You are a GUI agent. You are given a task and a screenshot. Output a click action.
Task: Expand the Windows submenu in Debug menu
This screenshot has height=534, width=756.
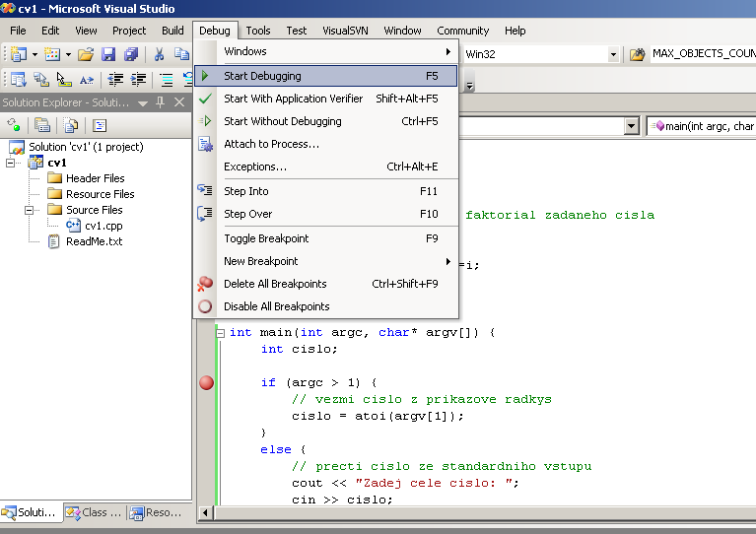[x=326, y=51]
